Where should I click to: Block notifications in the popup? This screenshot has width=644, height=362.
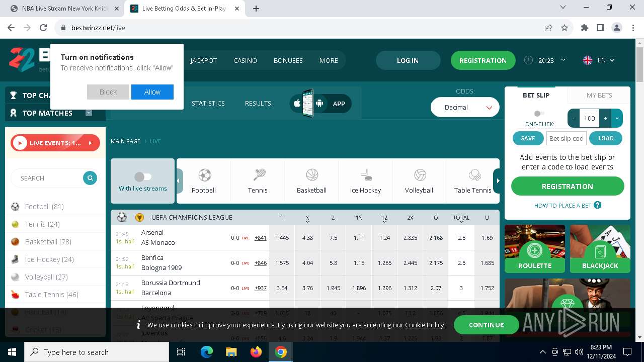[x=108, y=92]
